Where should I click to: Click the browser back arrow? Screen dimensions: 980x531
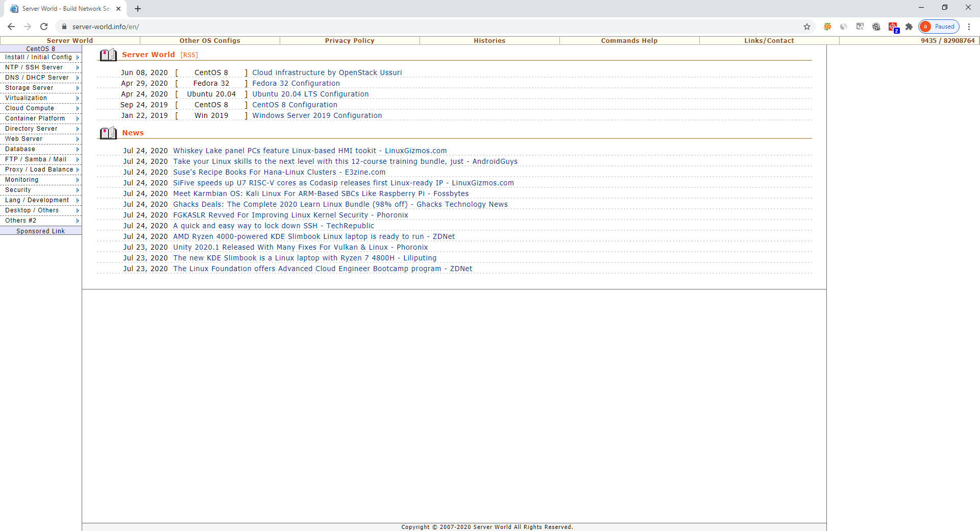11,27
